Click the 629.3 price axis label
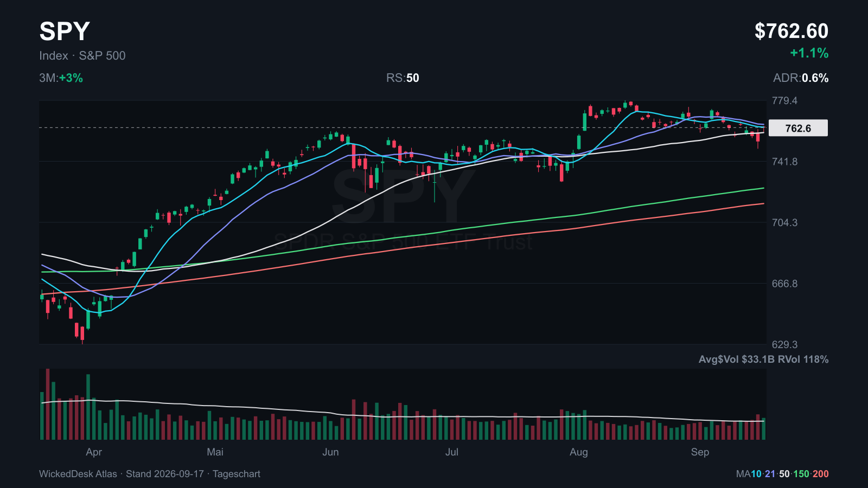The width and height of the screenshot is (868, 488). [784, 344]
